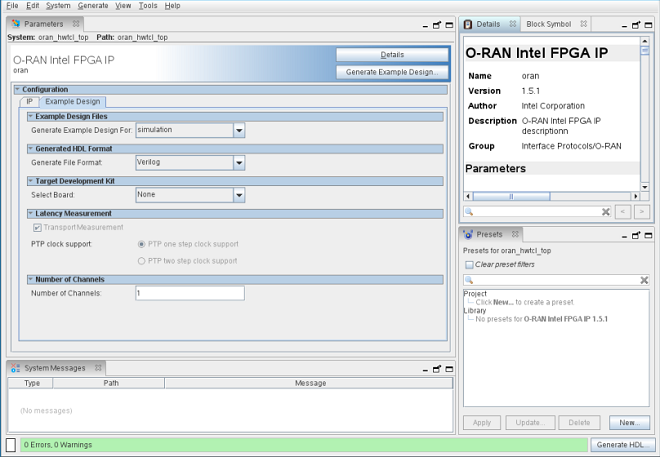This screenshot has height=457, width=660.
Task: Go to previous search result in Details
Action: click(x=623, y=212)
